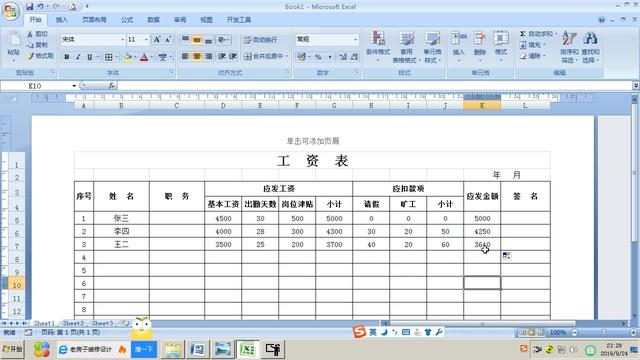Toggle align text left
This screenshot has height=360, width=640.
click(185, 56)
